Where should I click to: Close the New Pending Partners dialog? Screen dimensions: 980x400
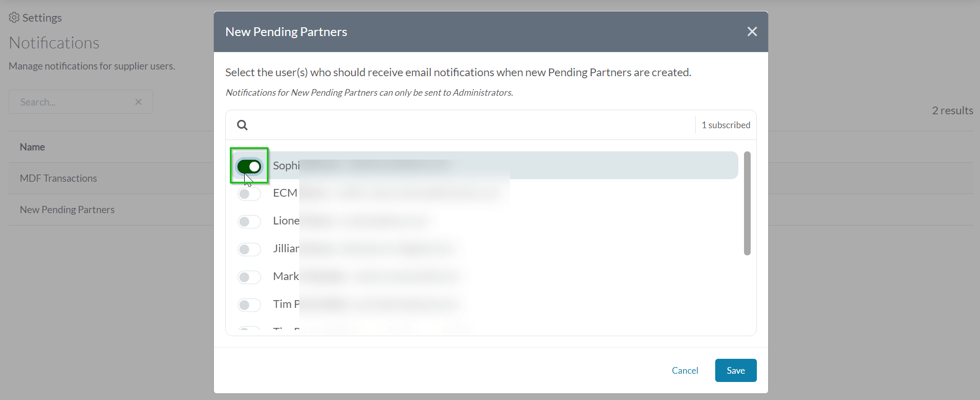[752, 31]
